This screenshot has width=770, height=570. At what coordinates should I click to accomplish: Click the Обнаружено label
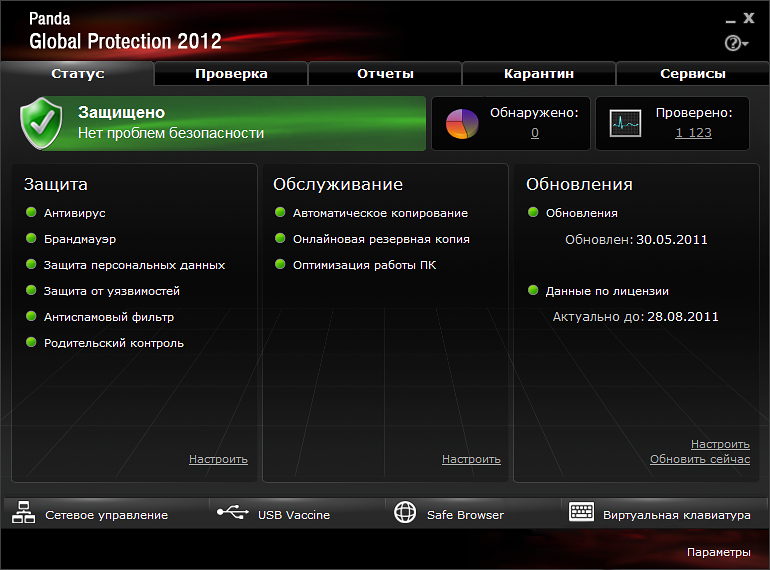(x=534, y=113)
